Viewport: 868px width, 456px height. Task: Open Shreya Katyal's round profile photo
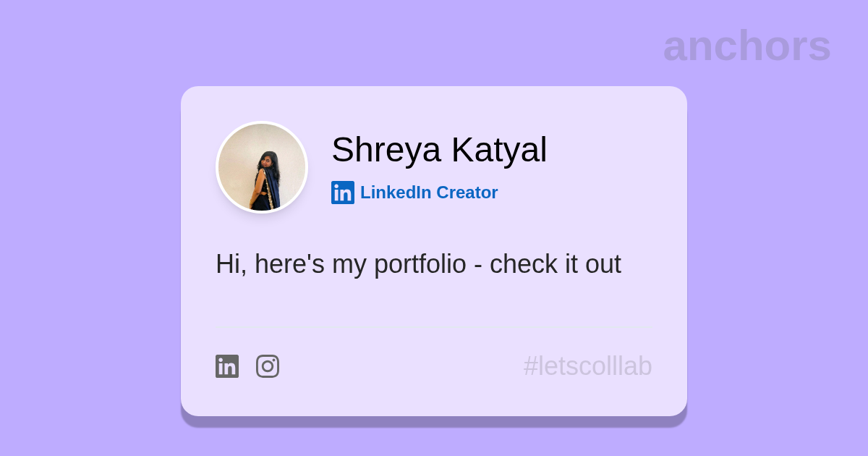(x=262, y=167)
